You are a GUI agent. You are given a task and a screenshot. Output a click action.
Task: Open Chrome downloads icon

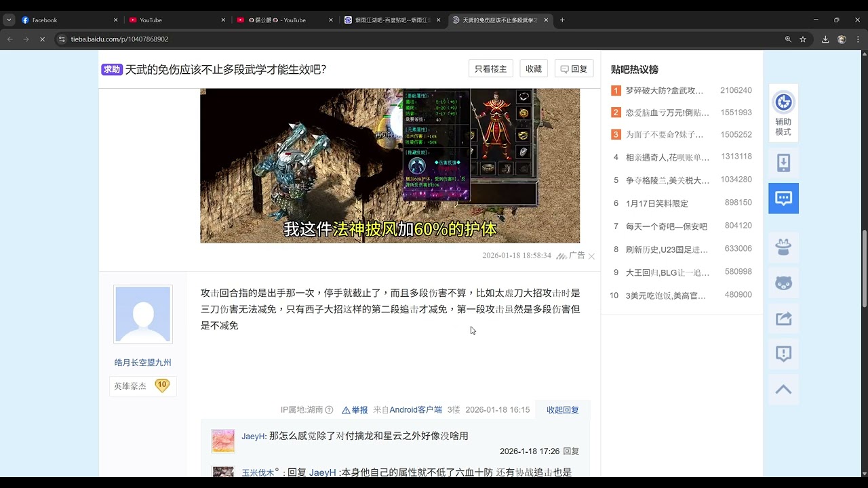(x=825, y=39)
